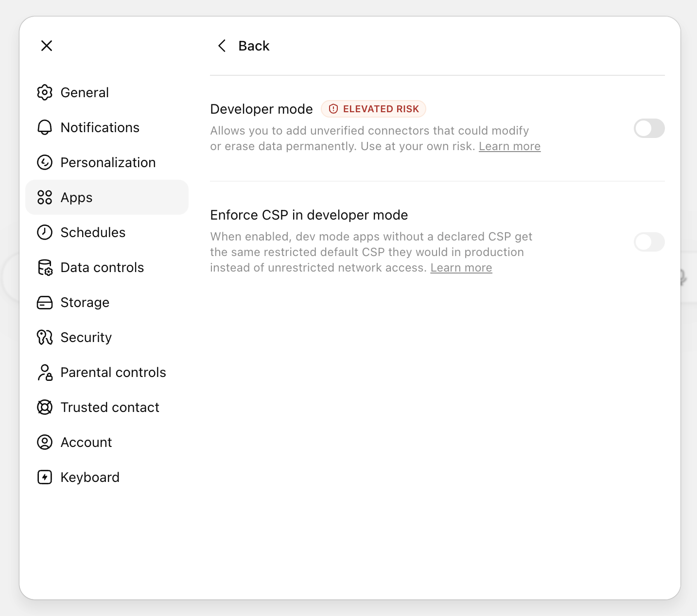Image resolution: width=697 pixels, height=616 pixels.
Task: Open Trusted contact settings
Action: point(107,407)
